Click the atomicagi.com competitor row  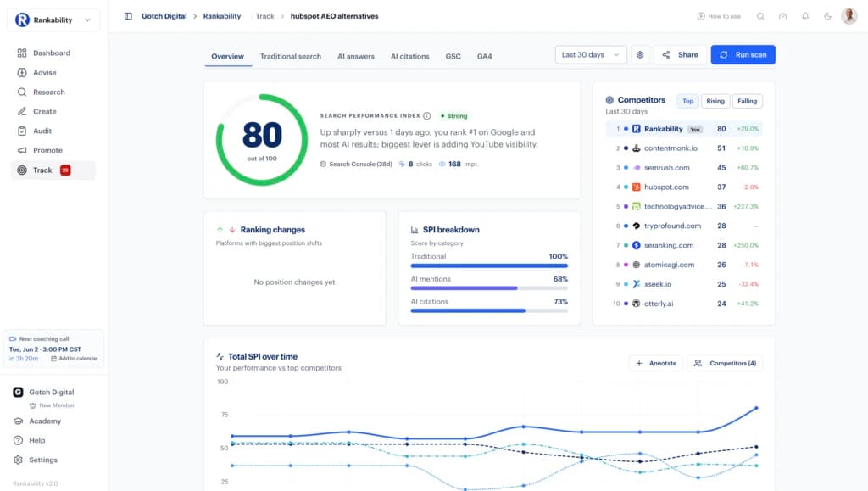[x=684, y=265]
